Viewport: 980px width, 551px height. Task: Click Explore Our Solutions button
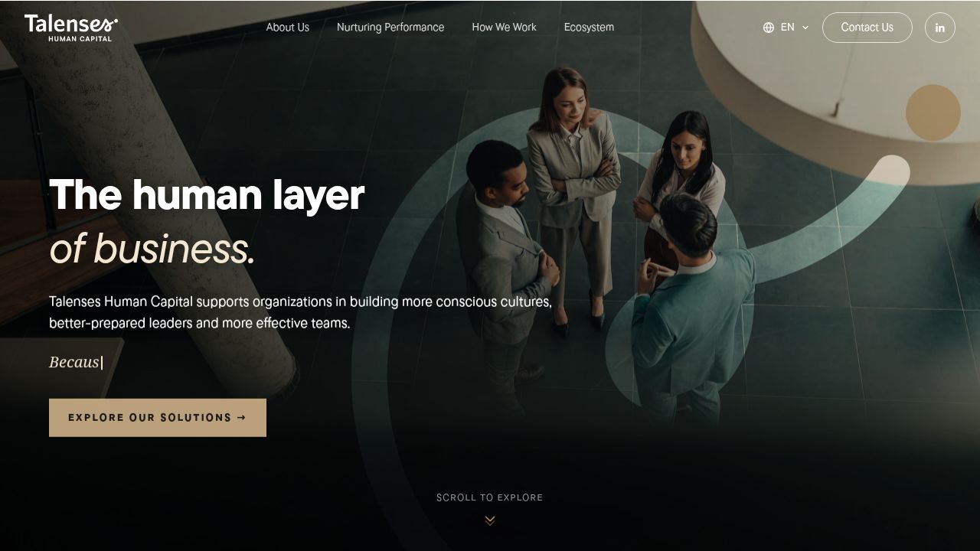(x=158, y=418)
